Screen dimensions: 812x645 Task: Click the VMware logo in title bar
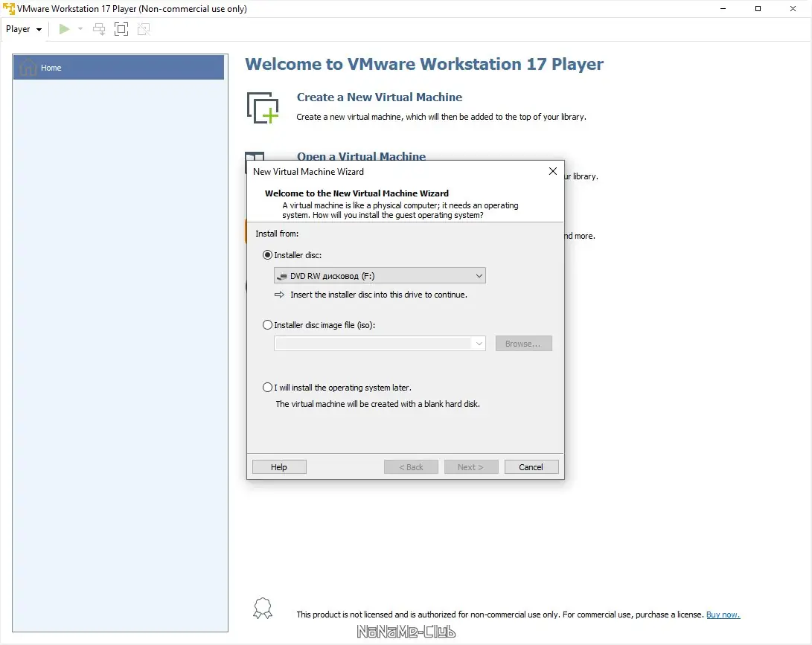point(9,9)
